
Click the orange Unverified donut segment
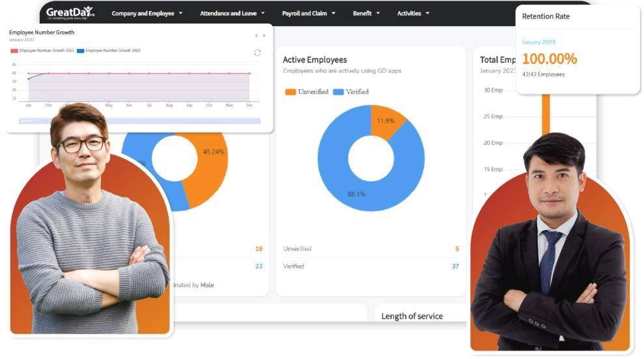click(387, 122)
